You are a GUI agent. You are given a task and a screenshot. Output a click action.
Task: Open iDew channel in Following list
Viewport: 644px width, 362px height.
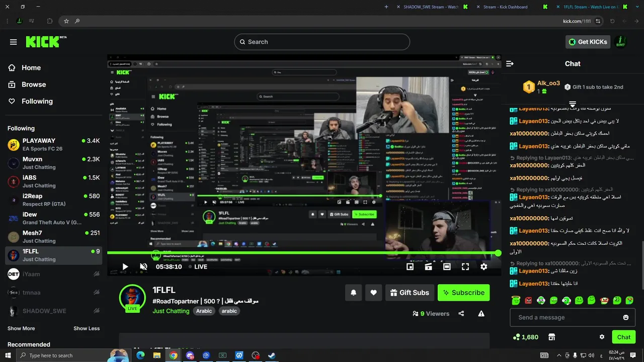[53, 218]
